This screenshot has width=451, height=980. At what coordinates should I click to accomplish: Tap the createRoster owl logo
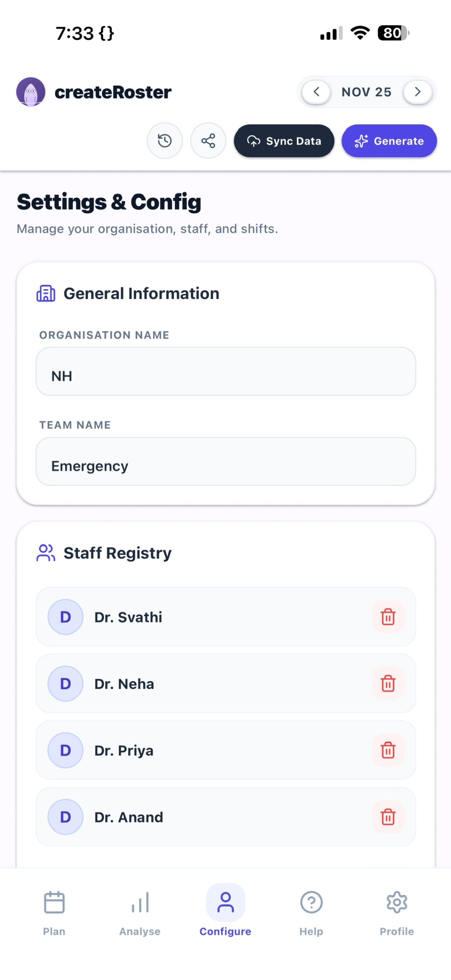click(x=31, y=92)
